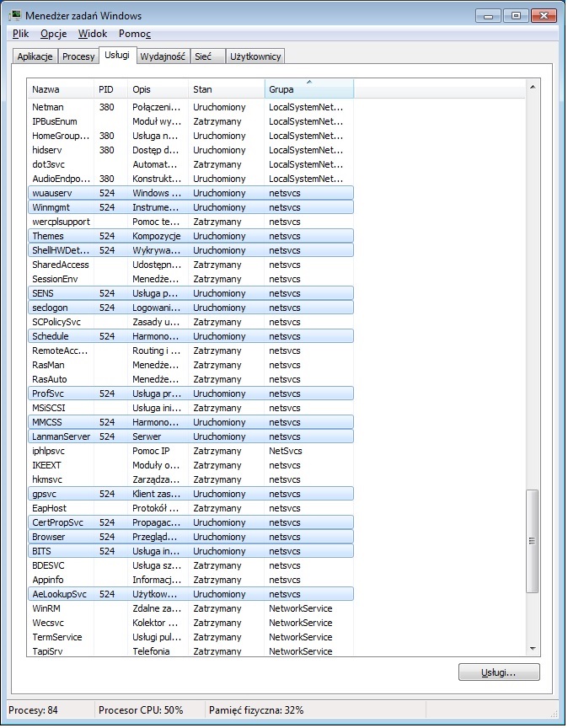Click the vertical scrollbar thumb
Image resolution: width=568 pixels, height=728 pixels.
point(533,541)
